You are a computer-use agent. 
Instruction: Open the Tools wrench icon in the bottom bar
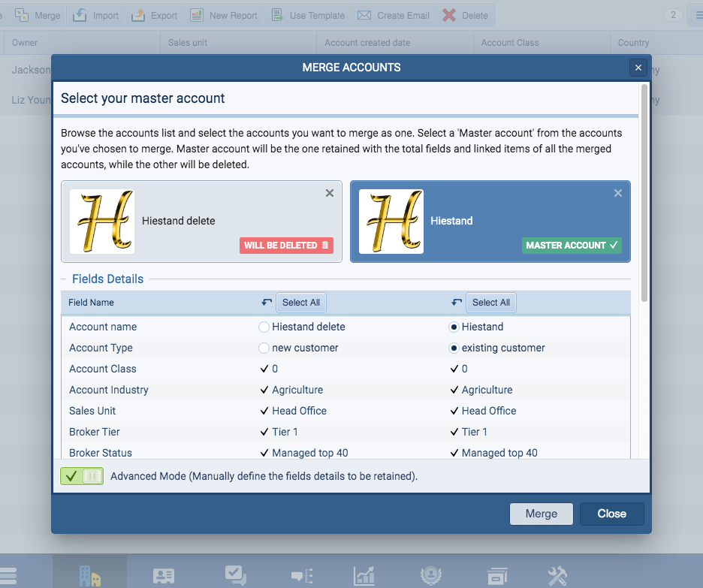(x=558, y=573)
